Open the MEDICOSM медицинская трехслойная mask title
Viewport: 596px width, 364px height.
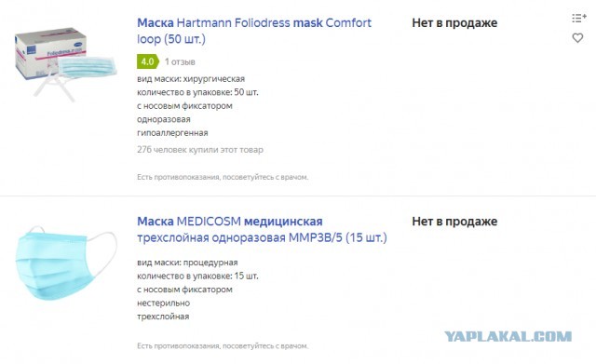pyautogui.click(x=262, y=230)
